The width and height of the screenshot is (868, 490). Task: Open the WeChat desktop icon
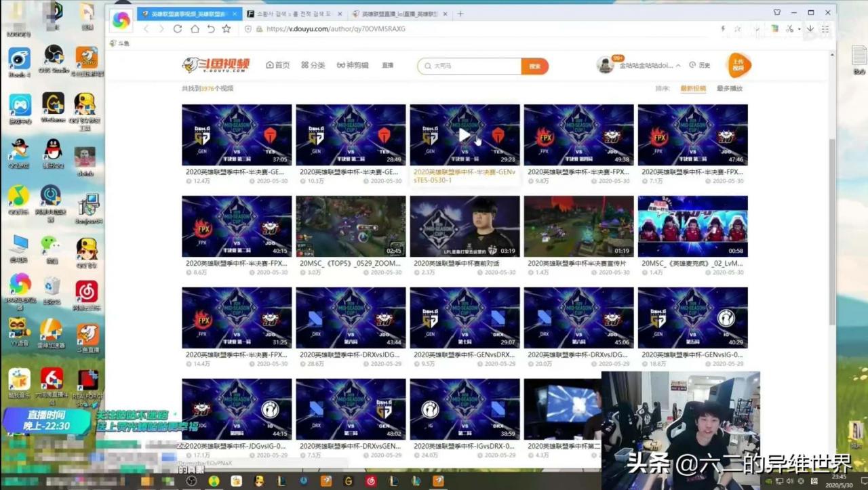(x=50, y=247)
